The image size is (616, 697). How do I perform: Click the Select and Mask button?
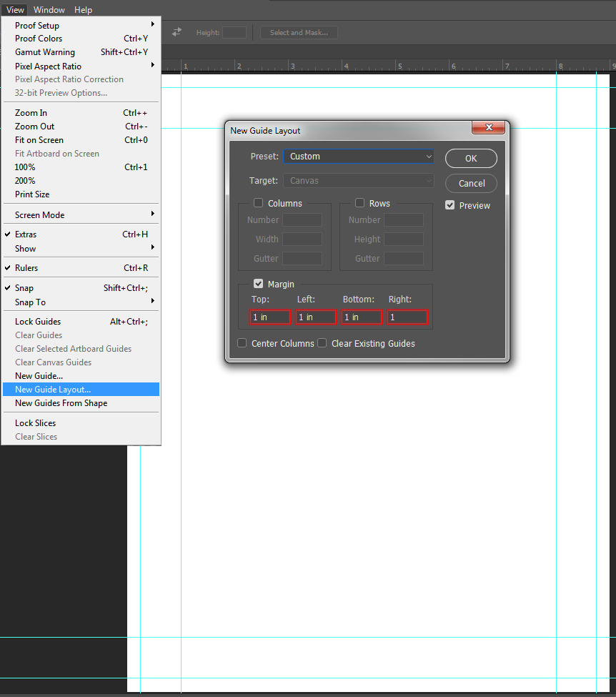tap(299, 32)
